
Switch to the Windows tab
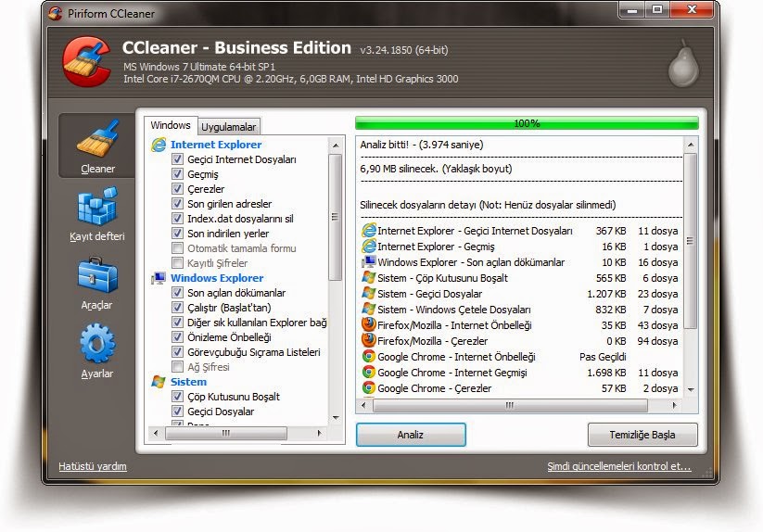pyautogui.click(x=171, y=125)
